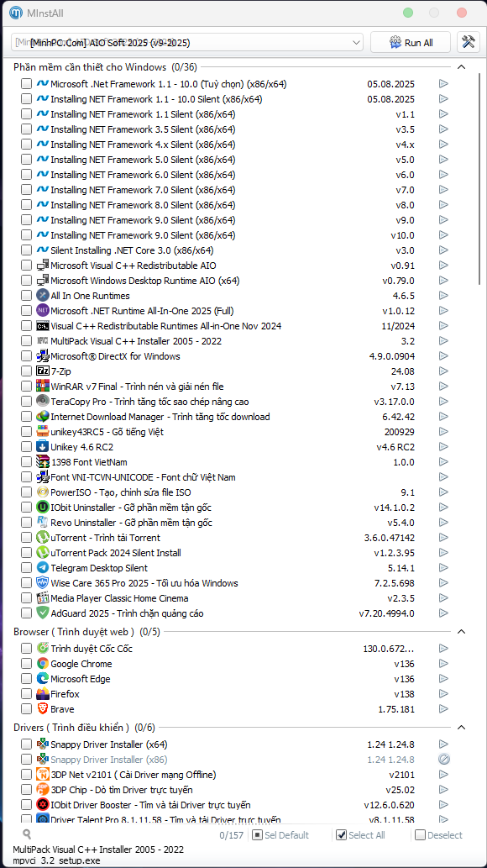
Task: Click the uTorrent - Trình tải Torrent icon
Action: tap(43, 538)
